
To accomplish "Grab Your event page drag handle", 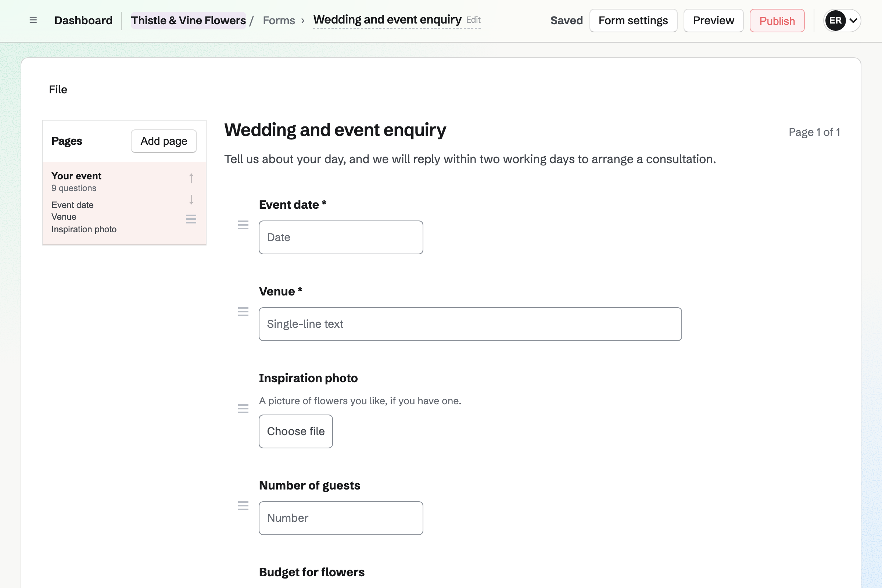I will (x=191, y=219).
